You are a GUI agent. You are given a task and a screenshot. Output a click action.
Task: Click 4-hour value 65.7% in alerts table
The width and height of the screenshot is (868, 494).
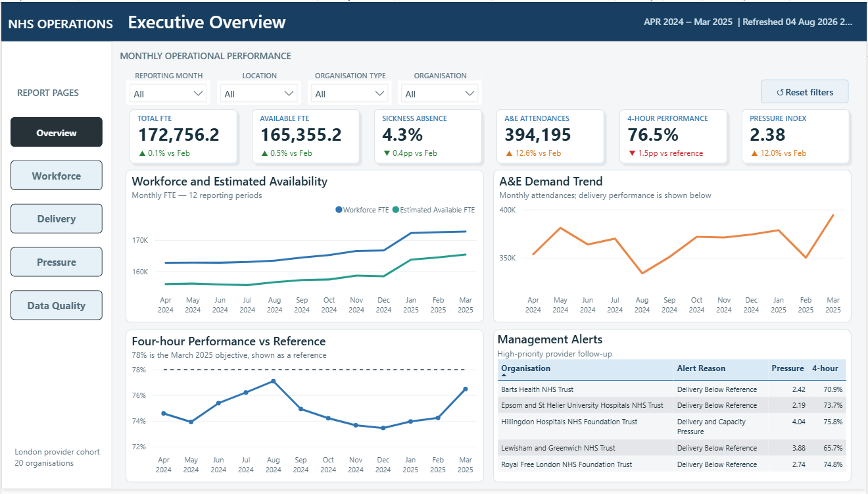coord(832,448)
